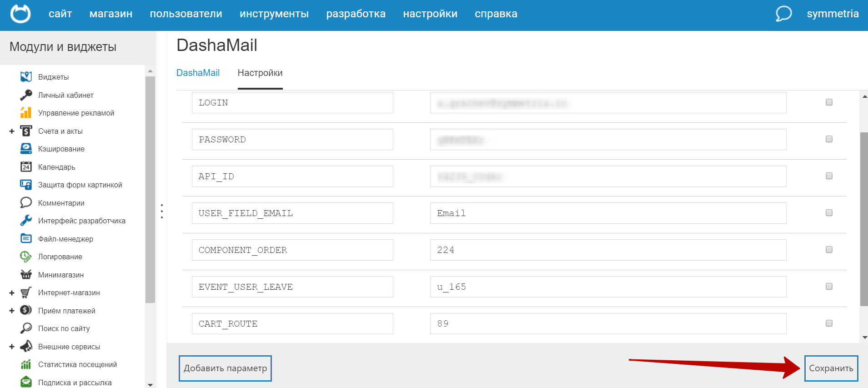Click the Добавить параметр button
Viewport: 868px width, 388px height.
point(225,368)
